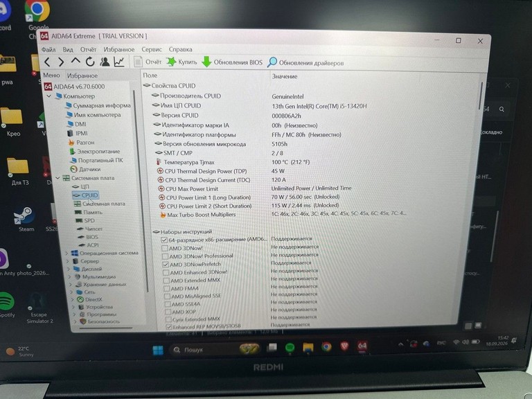This screenshot has height=399, width=532.
Task: Toggle AMD 3DNow! Professional checkbox
Action: pyautogui.click(x=166, y=256)
